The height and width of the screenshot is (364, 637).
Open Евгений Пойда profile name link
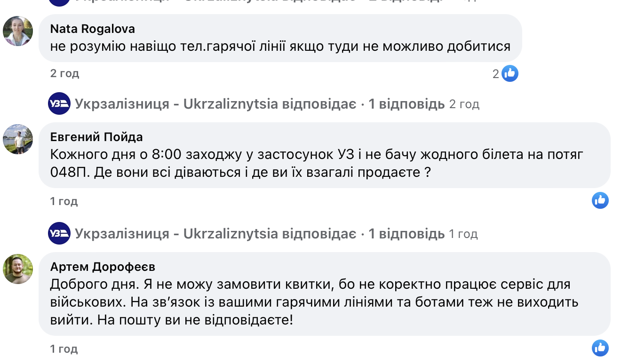pos(96,137)
